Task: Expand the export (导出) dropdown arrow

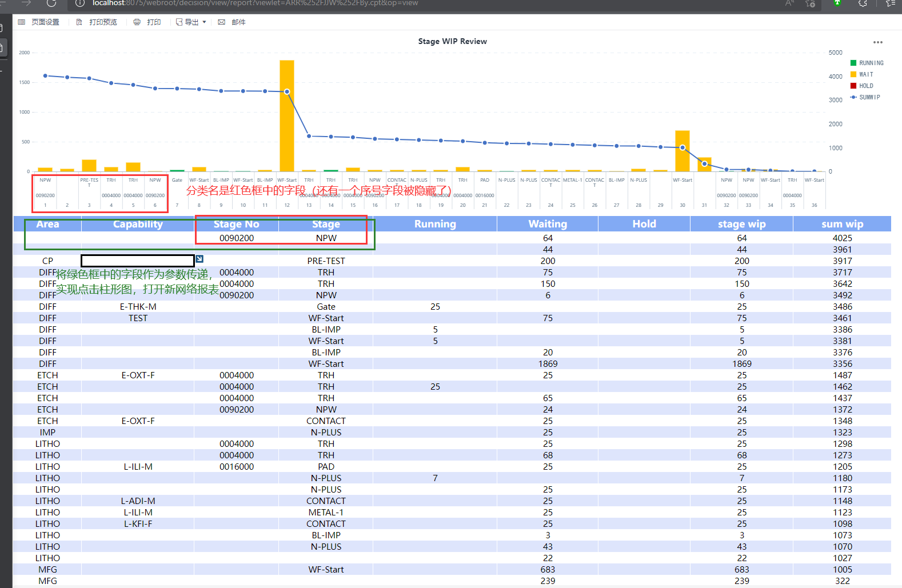Action: click(204, 22)
